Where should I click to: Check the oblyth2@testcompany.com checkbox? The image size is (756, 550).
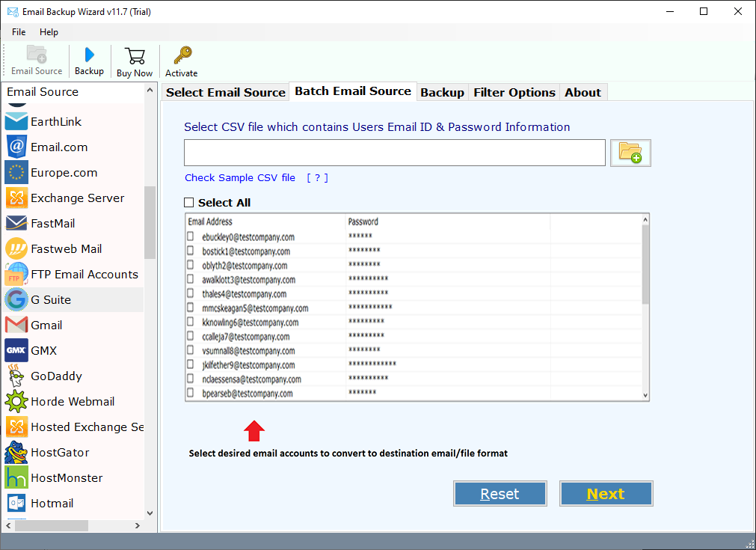click(191, 265)
